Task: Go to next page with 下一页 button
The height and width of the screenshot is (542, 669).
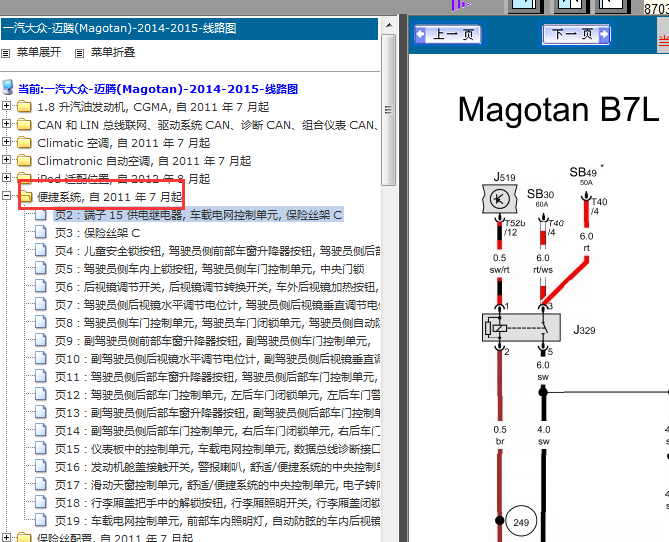Action: (x=576, y=34)
